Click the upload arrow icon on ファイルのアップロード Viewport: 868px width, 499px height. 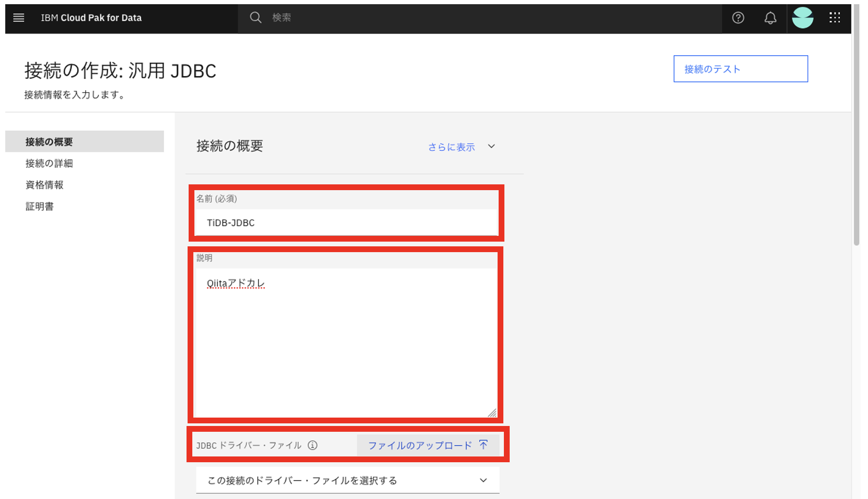point(482,444)
